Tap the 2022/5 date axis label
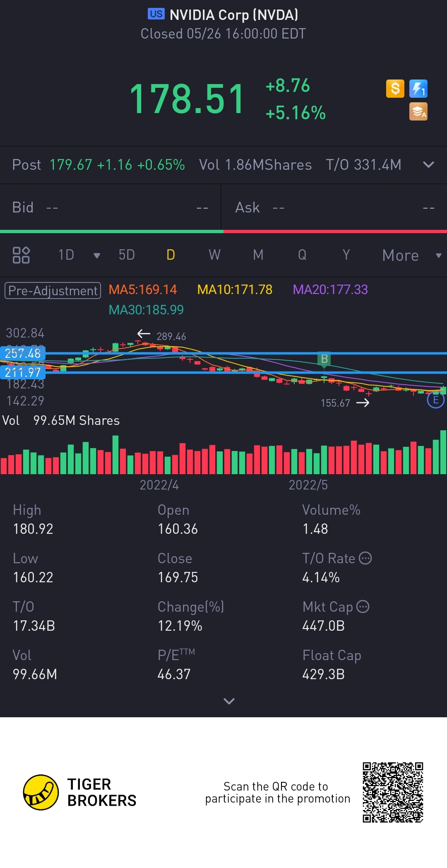 click(308, 485)
